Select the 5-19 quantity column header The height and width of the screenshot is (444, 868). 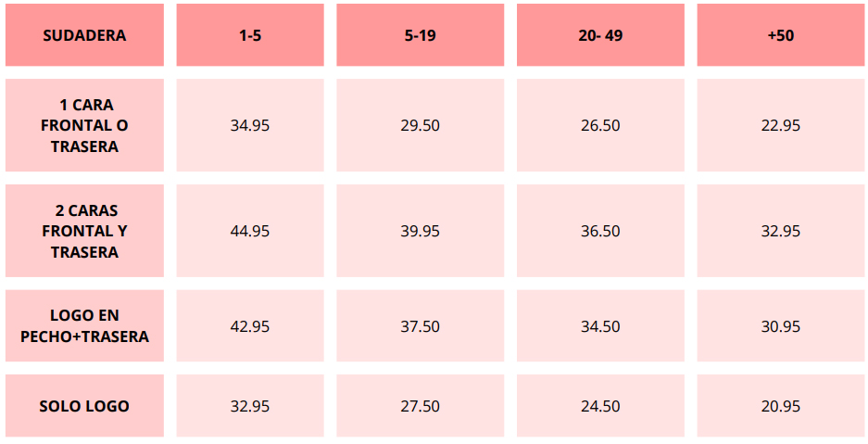(x=420, y=35)
